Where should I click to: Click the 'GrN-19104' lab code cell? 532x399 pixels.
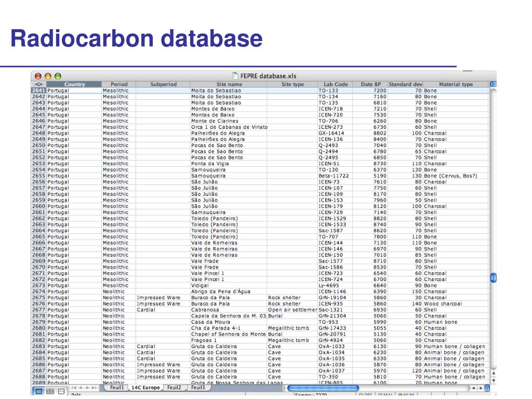(335, 298)
